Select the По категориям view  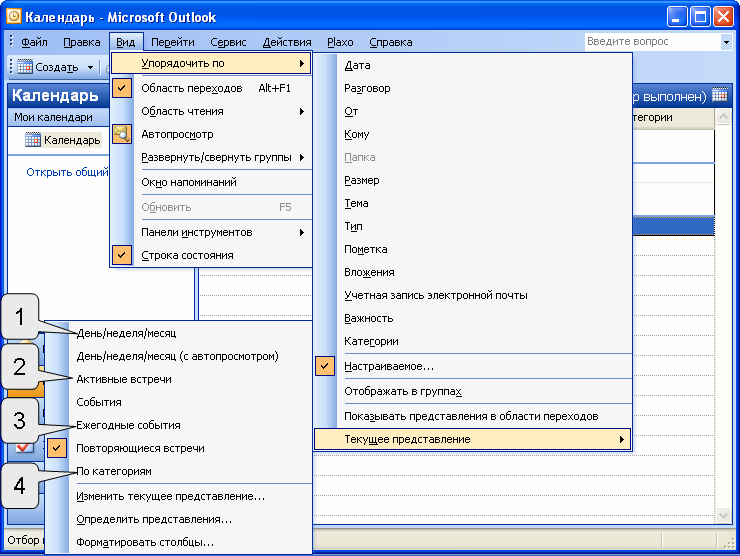tap(179, 471)
